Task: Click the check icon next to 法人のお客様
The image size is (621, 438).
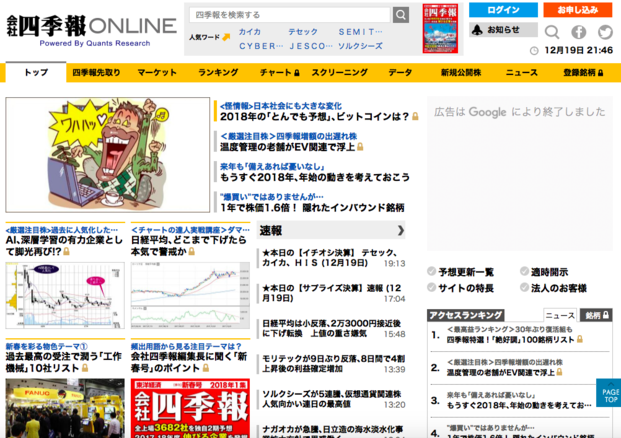Action: 524,287
